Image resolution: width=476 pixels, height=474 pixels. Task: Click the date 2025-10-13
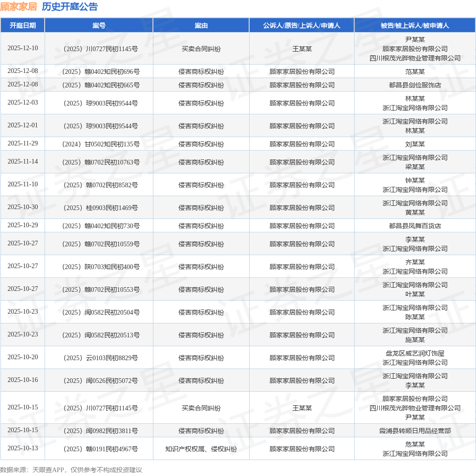point(23,448)
